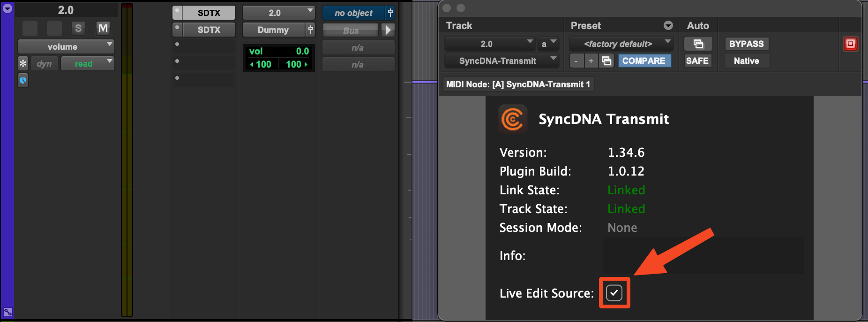Viewport: 868px width, 322px height.
Task: Open the Preset menu round arrow
Action: point(668,25)
